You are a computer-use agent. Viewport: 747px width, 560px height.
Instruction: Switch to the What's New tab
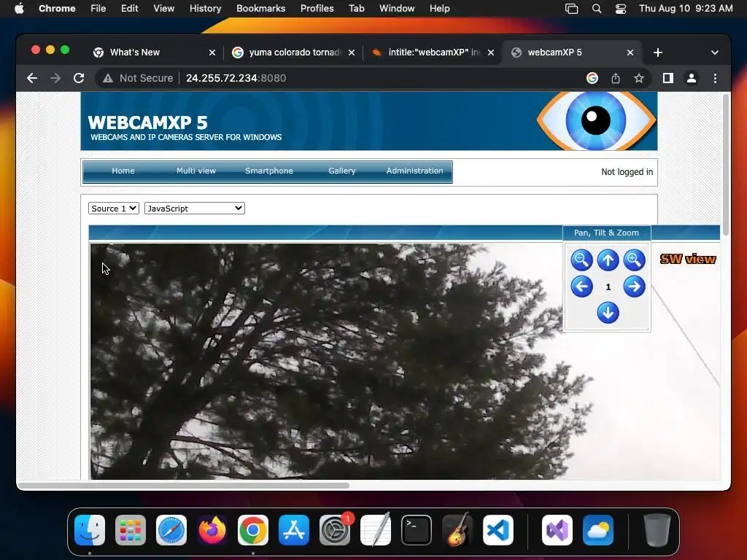click(x=153, y=52)
